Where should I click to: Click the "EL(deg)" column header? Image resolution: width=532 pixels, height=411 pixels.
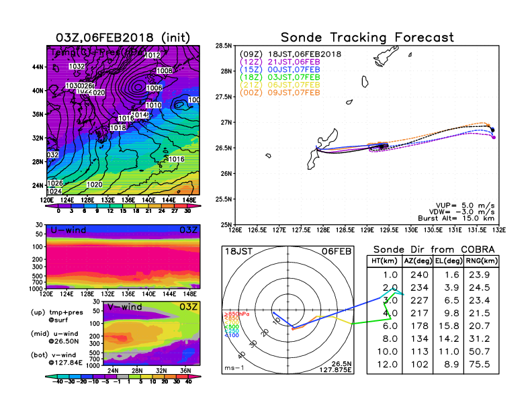[449, 261]
